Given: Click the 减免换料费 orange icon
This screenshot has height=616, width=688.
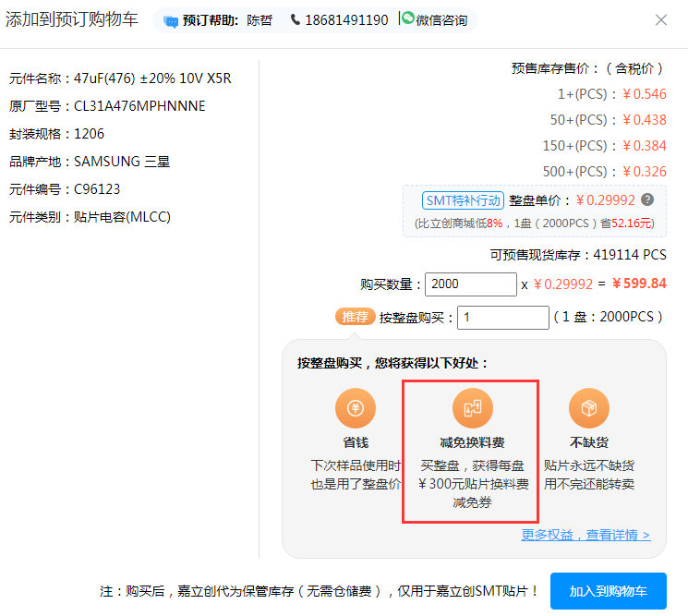Looking at the screenshot, I should pyautogui.click(x=472, y=408).
